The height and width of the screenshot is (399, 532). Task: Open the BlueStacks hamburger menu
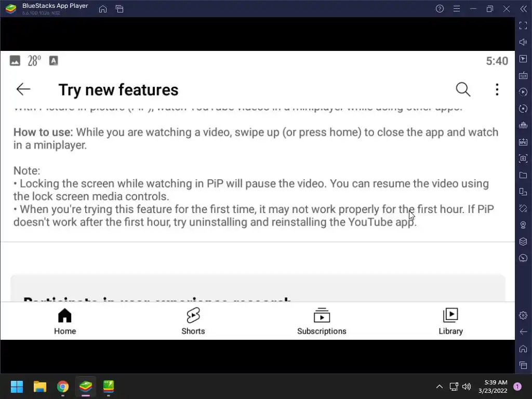point(457,9)
